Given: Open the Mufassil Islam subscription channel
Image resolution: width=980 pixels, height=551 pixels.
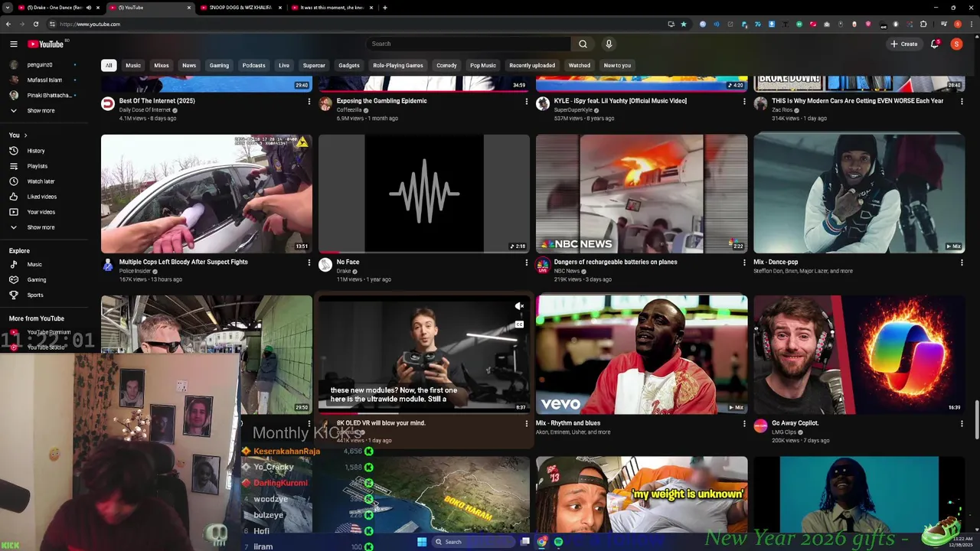Looking at the screenshot, I should [x=44, y=80].
